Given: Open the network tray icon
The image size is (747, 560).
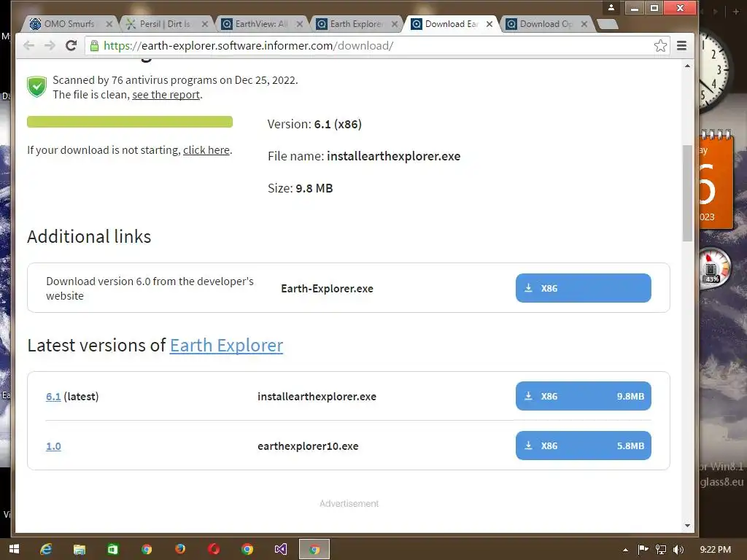Looking at the screenshot, I should pyautogui.click(x=661, y=550).
